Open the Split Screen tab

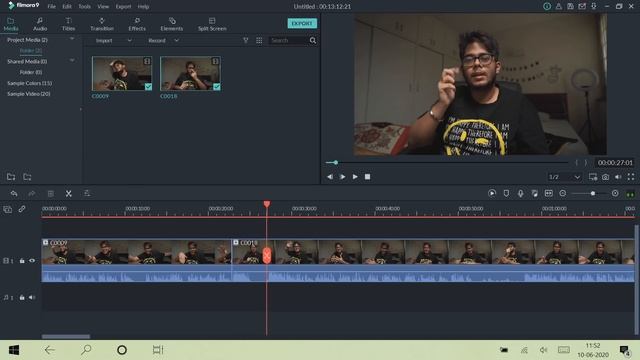pyautogui.click(x=212, y=24)
